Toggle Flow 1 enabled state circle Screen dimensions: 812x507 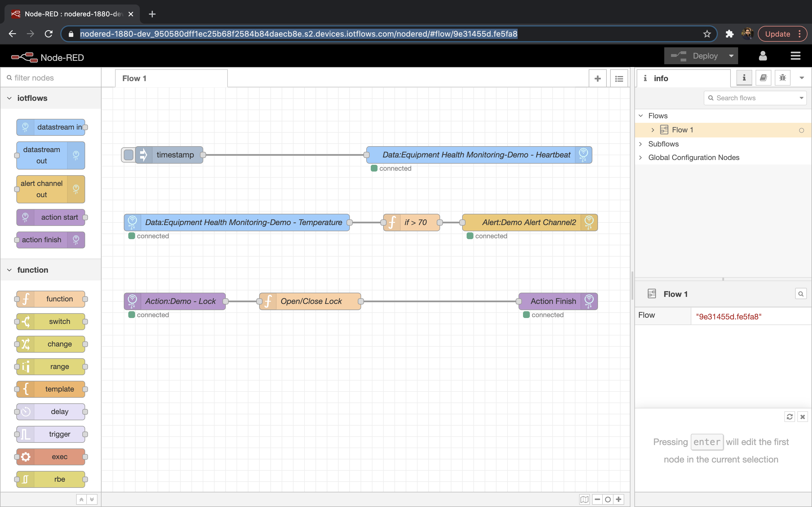(801, 130)
